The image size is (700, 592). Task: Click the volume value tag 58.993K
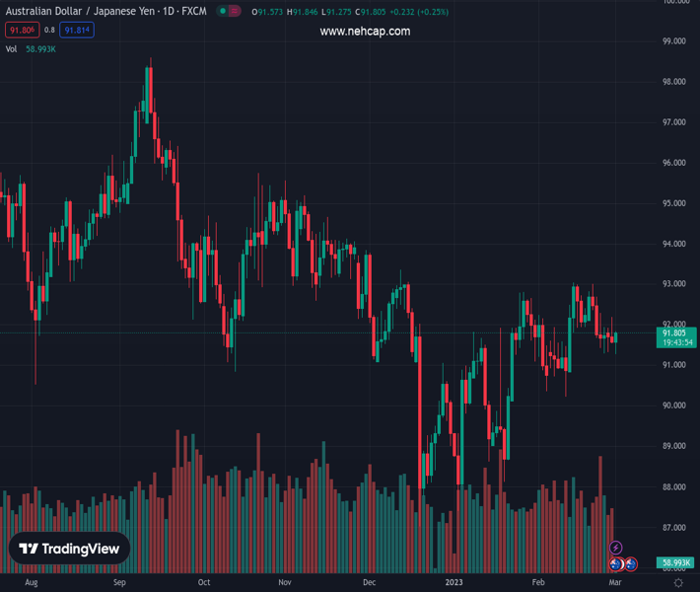click(x=674, y=563)
